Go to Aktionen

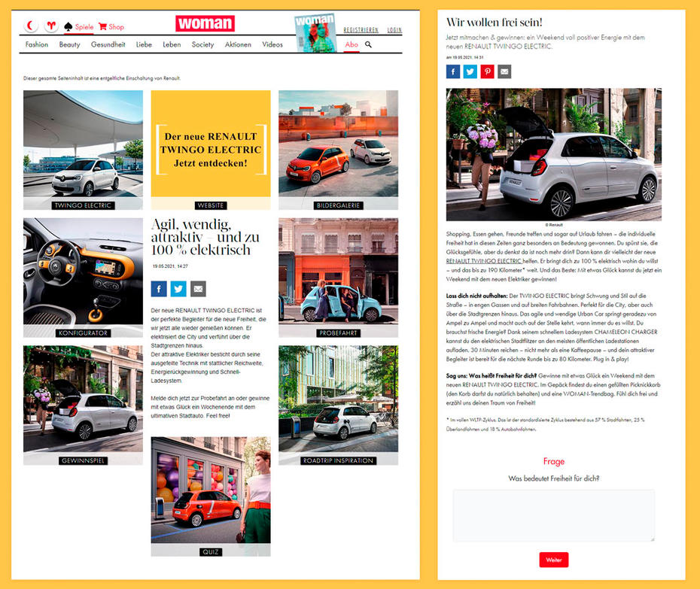(x=238, y=44)
